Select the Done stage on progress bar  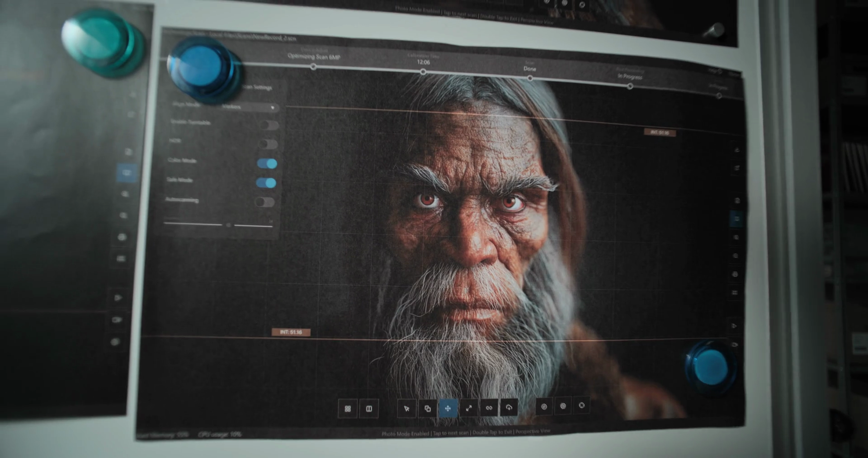pos(530,78)
